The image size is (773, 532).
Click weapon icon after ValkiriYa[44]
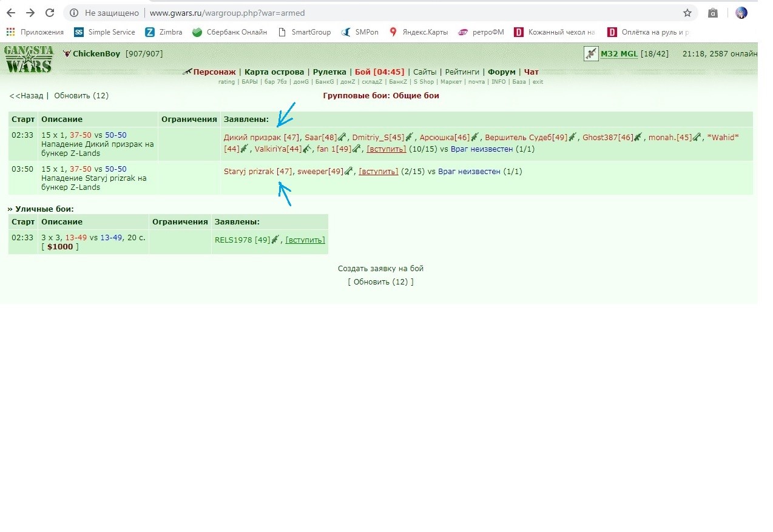click(306, 149)
